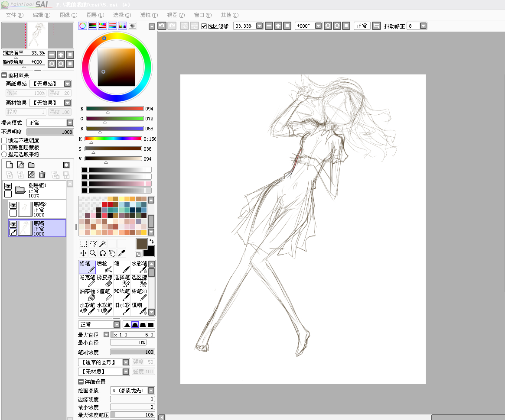The image size is (505, 420).
Task: Open the 混合模式 blend mode dropdown
Action: coord(70,123)
